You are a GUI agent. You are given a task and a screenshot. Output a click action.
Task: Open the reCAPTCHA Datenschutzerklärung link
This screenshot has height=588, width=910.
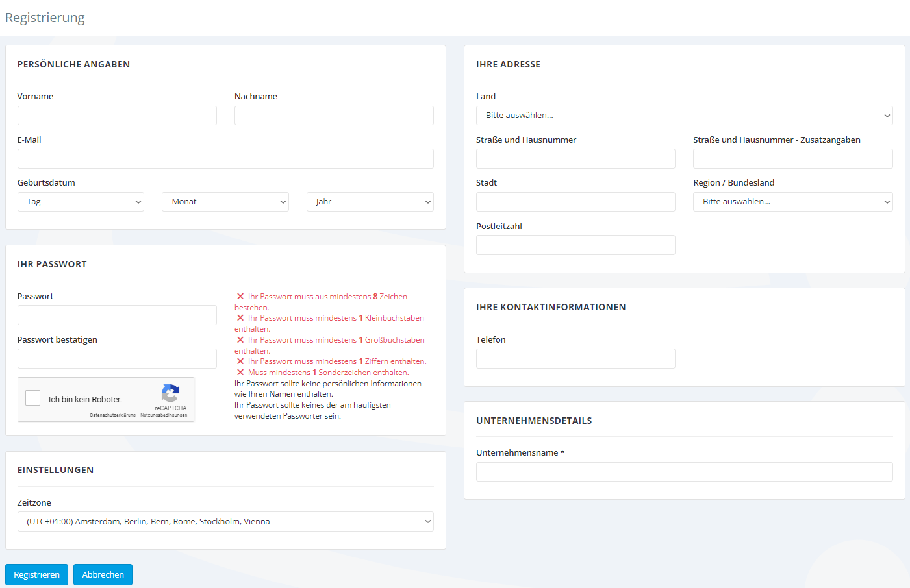[112, 415]
